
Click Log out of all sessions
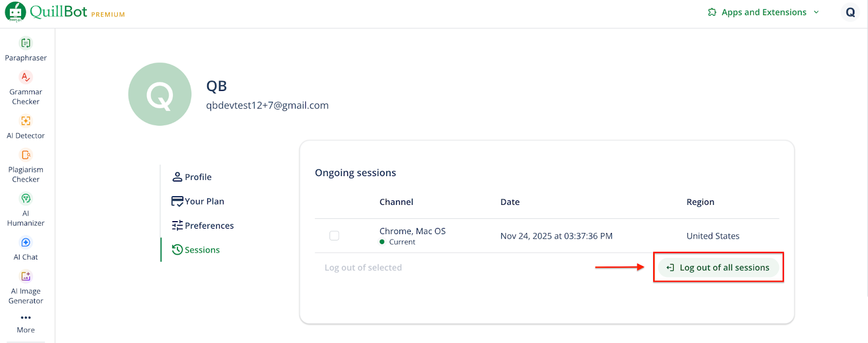pyautogui.click(x=718, y=268)
